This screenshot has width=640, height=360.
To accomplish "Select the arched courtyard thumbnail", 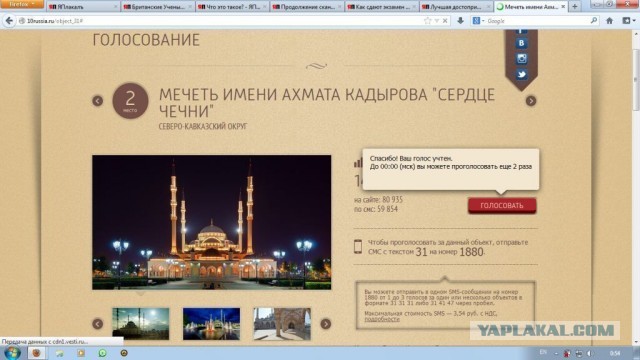I will [282, 324].
